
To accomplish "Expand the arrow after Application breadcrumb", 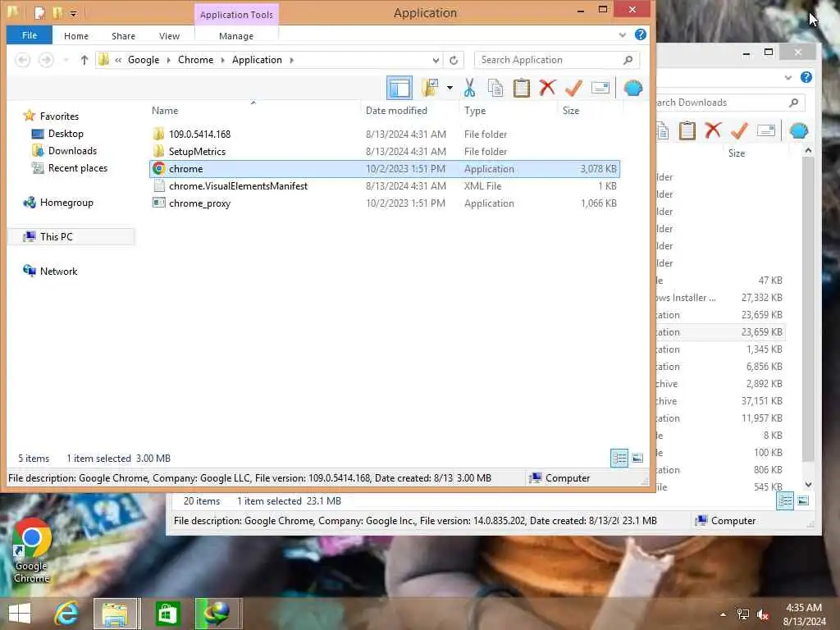I will [x=292, y=60].
